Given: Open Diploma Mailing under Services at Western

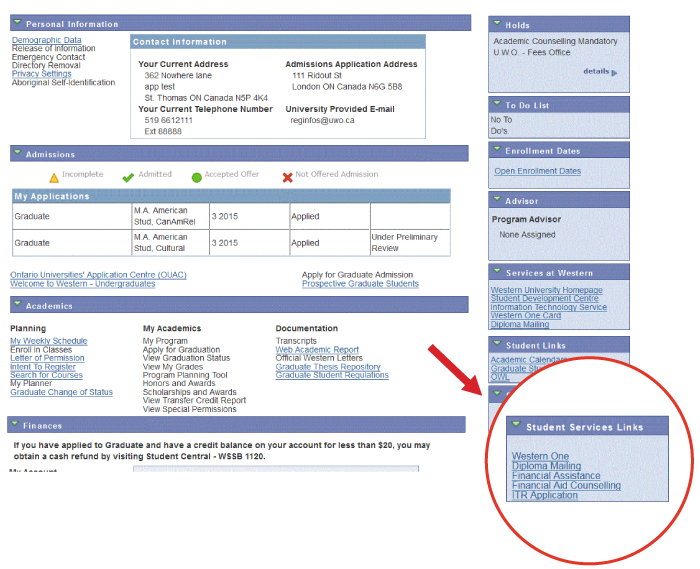Looking at the screenshot, I should [520, 324].
